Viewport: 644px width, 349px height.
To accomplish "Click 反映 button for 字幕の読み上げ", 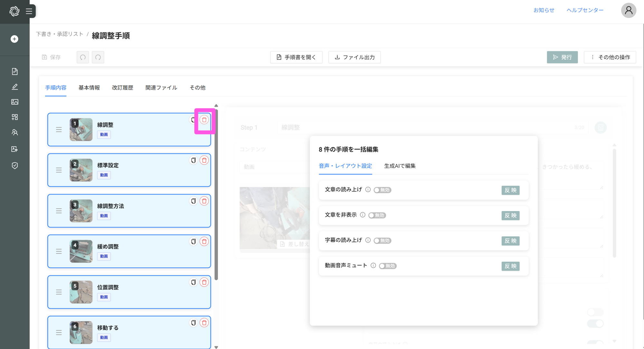I will click(510, 241).
